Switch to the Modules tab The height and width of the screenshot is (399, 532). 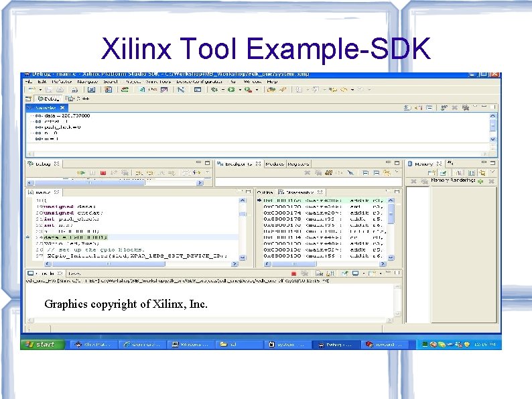tap(275, 164)
